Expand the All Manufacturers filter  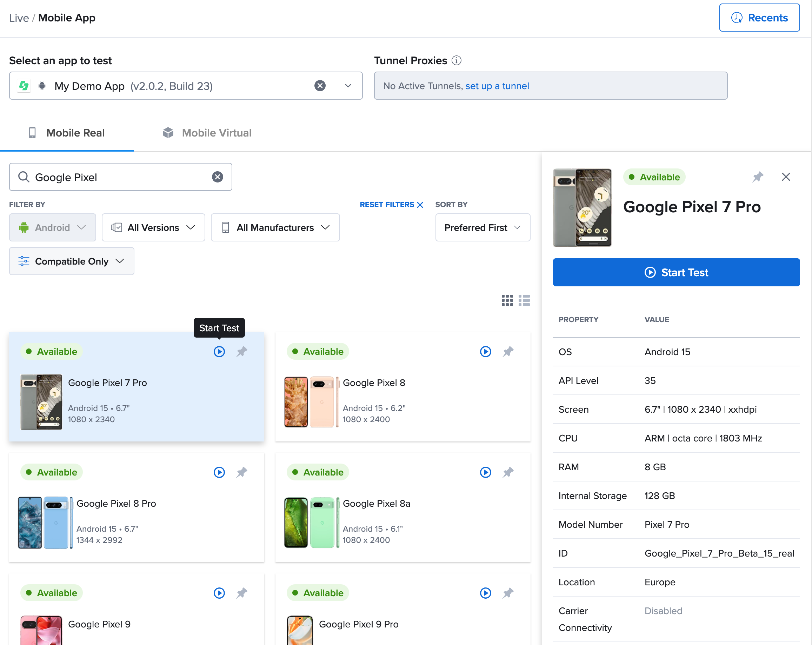(x=275, y=227)
